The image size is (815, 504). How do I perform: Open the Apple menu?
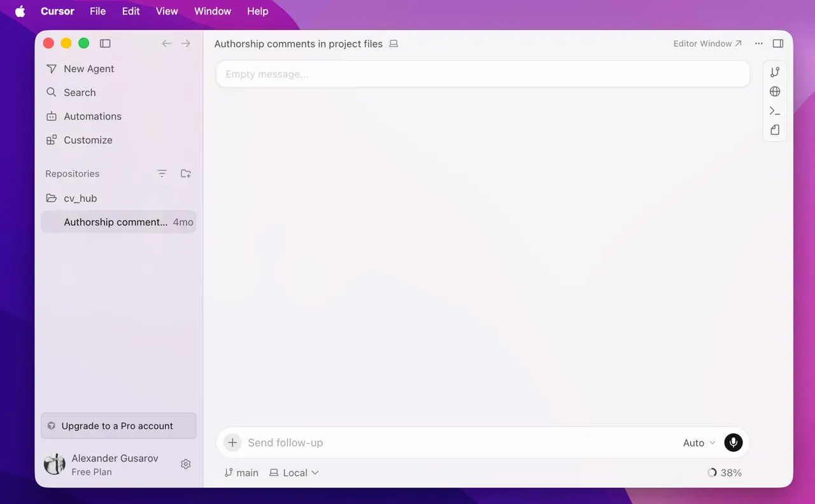[20, 11]
